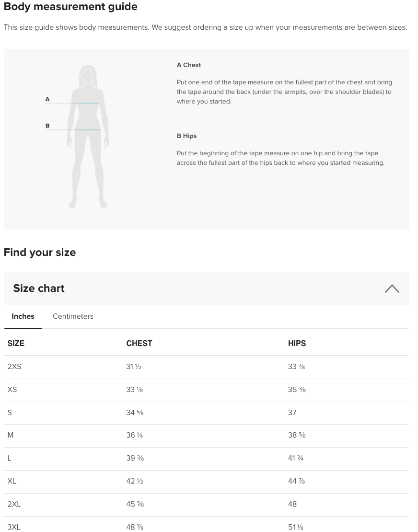Screen dimensions: 418x532
Task: Click the XL chest value 42 ½
Action: pos(135,481)
